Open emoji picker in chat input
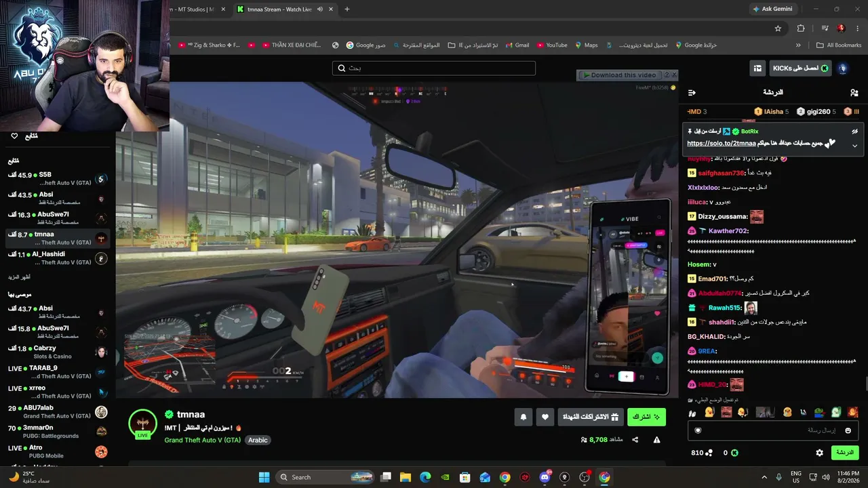 (x=848, y=430)
